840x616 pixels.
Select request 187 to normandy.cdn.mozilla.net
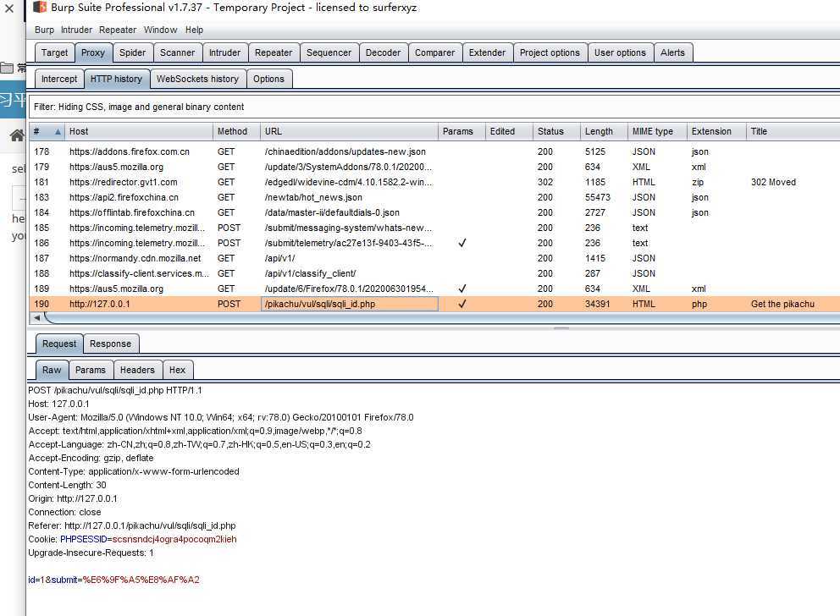[x=434, y=258]
